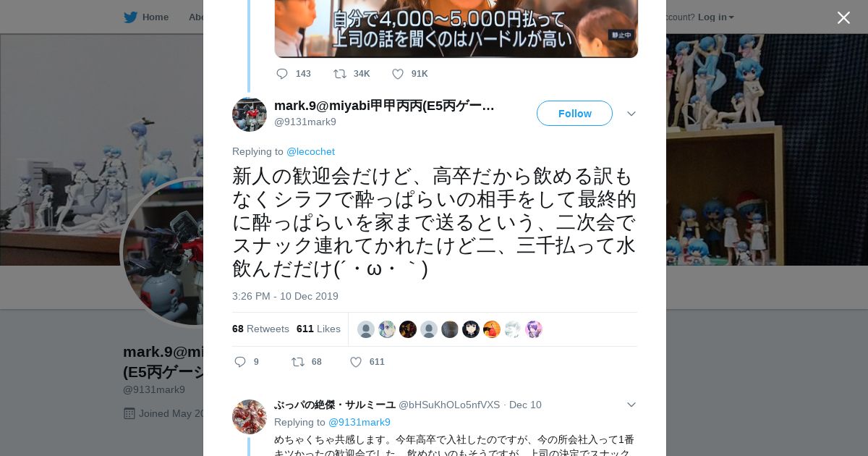The width and height of the screenshot is (868, 456).
Task: Click the first liker avatar thumbnail
Action: 366,329
